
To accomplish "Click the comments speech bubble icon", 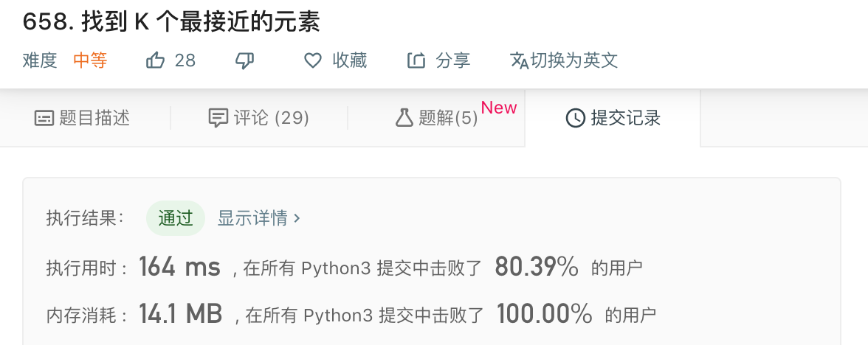I will tap(218, 118).
